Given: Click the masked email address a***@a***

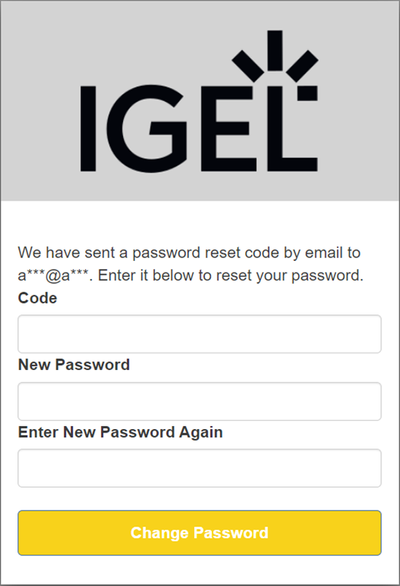Looking at the screenshot, I should tap(55, 276).
